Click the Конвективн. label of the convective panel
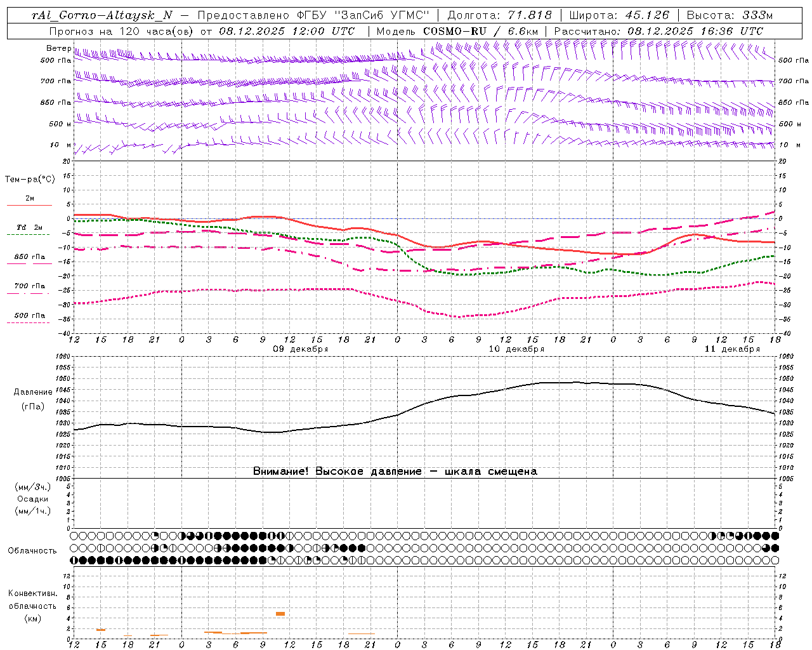 tap(33, 594)
